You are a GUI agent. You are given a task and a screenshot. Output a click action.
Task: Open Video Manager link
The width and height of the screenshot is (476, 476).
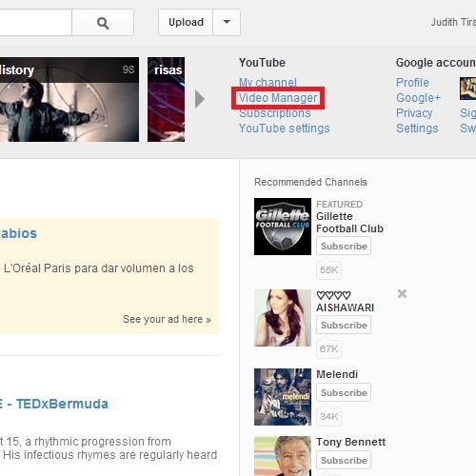(x=278, y=98)
